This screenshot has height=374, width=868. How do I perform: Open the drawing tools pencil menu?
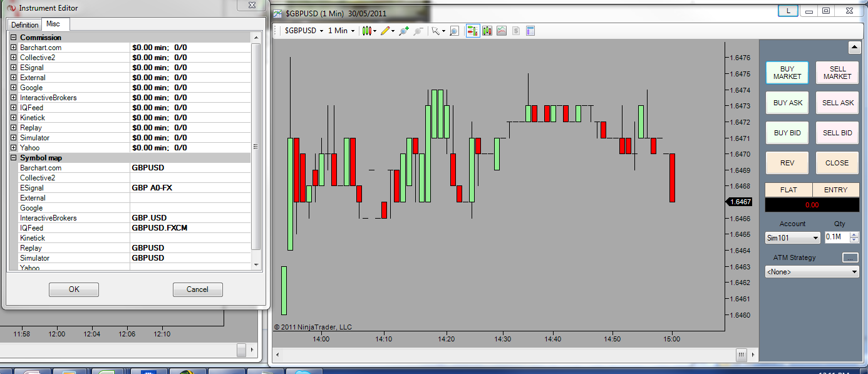click(387, 30)
